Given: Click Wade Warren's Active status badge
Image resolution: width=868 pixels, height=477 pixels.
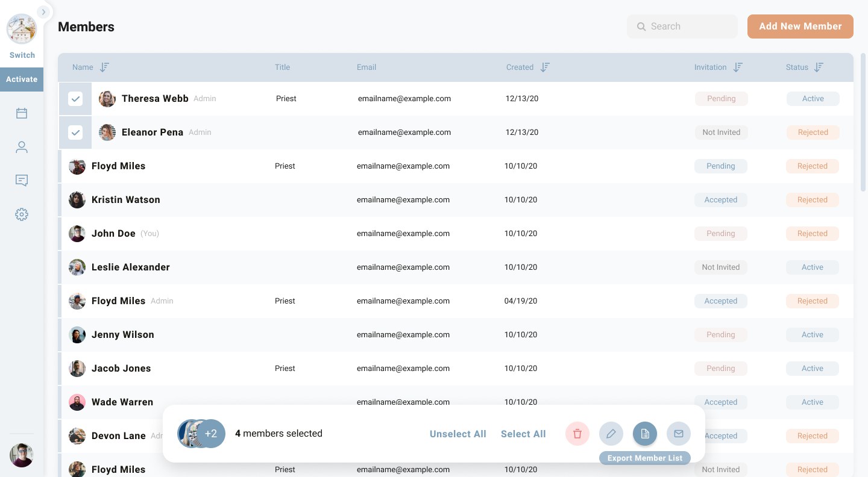Looking at the screenshot, I should pos(813,402).
